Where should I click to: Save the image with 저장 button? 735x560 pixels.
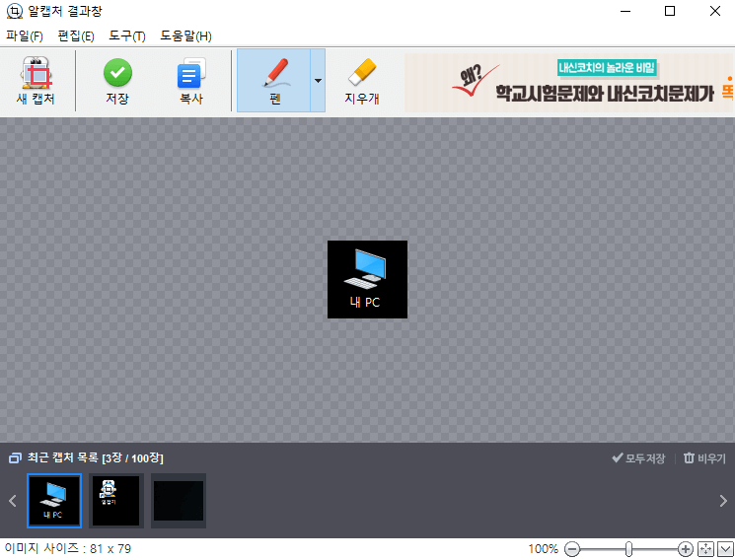pyautogui.click(x=117, y=81)
